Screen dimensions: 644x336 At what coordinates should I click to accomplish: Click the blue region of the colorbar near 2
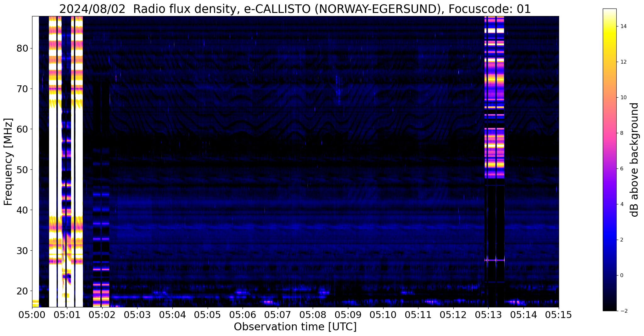tap(609, 240)
